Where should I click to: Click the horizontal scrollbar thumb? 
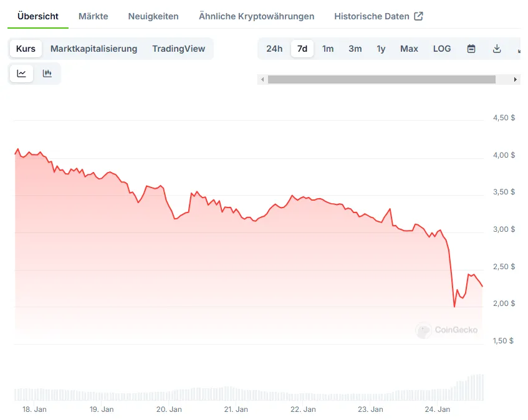click(382, 79)
